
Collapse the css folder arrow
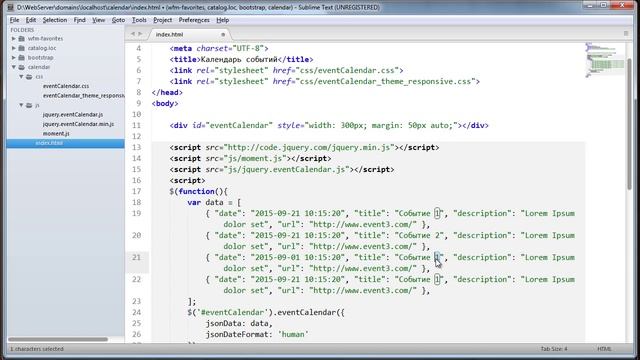[x=21, y=76]
